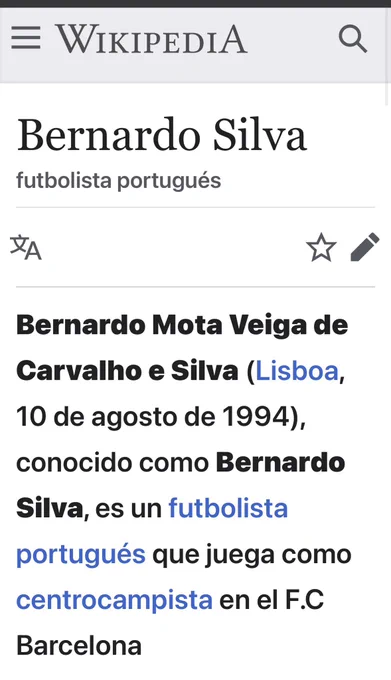Click the Wikipedia wordmark logo
This screenshot has height=680, width=391.
click(151, 39)
